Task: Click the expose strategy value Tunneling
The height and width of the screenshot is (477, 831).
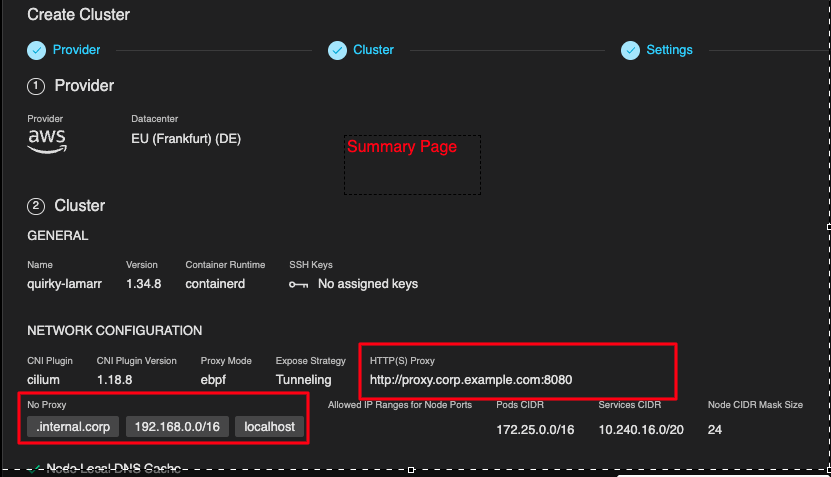Action: pyautogui.click(x=303, y=380)
